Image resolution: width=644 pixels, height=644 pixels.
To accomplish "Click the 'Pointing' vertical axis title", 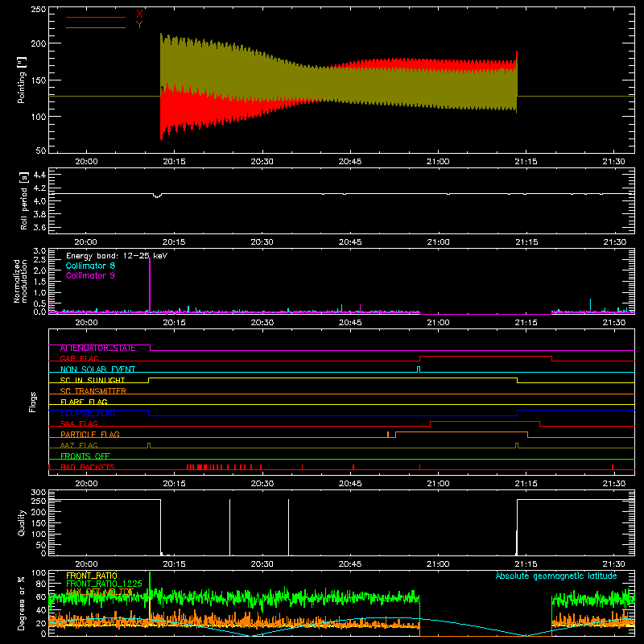I will pos(22,80).
